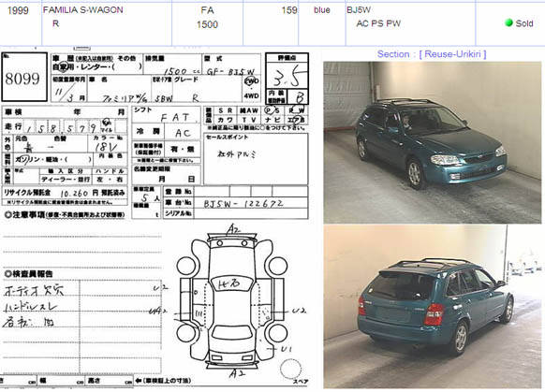545x392 pixels.
Task: Click the lot number '8099' box
Action: pyautogui.click(x=24, y=77)
